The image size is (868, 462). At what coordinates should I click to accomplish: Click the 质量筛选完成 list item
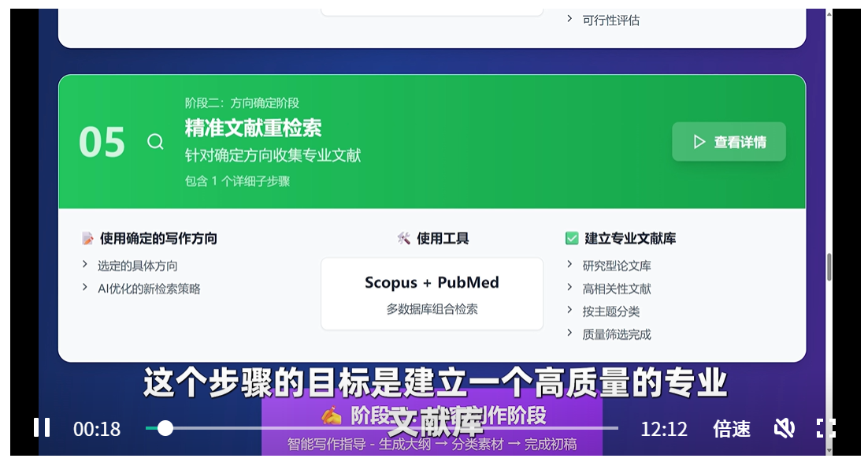click(616, 334)
